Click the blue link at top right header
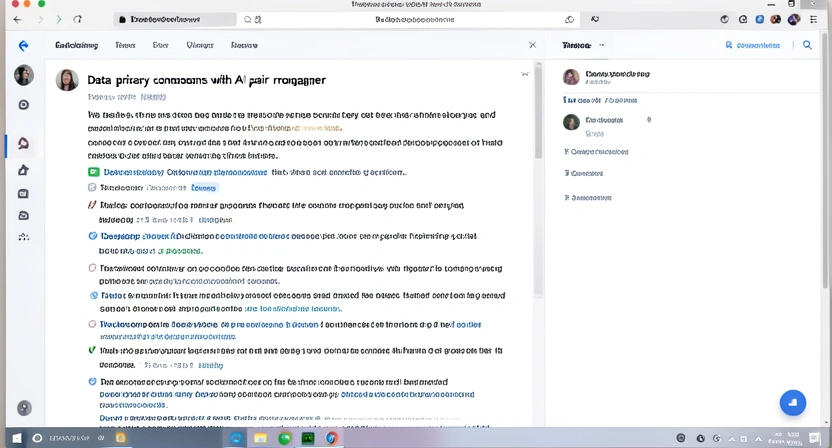The width and height of the screenshot is (832, 448). (x=753, y=45)
